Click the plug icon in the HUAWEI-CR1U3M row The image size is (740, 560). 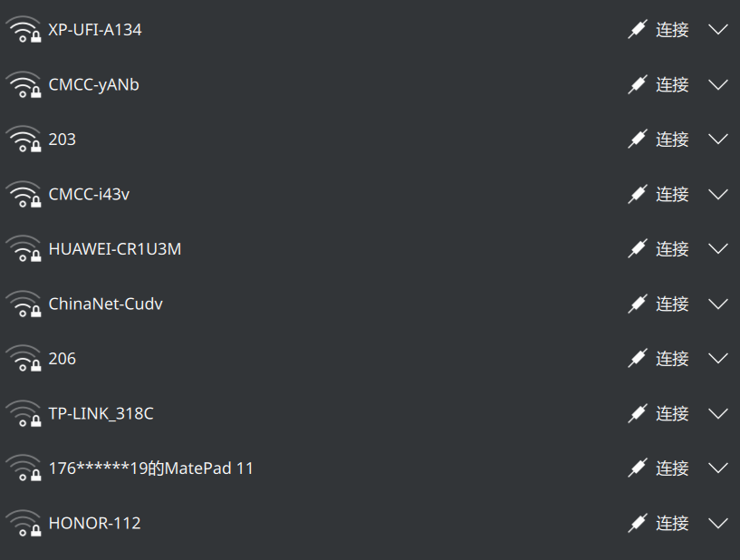pyautogui.click(x=638, y=249)
